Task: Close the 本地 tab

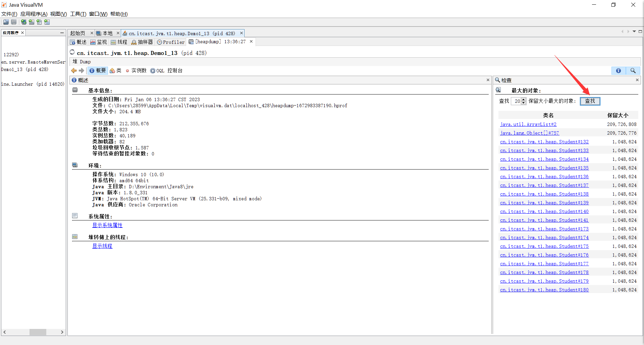Action: [x=118, y=33]
